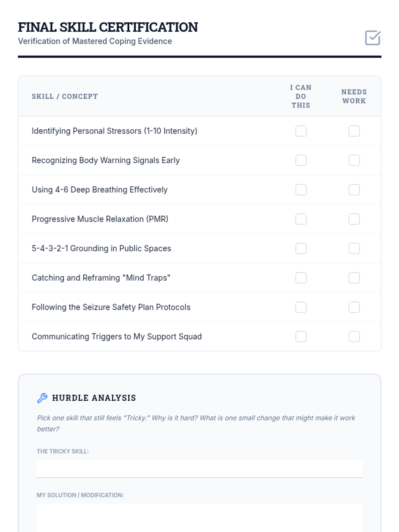Click the checkmark icon in the header
The width and height of the screenshot is (399, 532).
pos(372,38)
